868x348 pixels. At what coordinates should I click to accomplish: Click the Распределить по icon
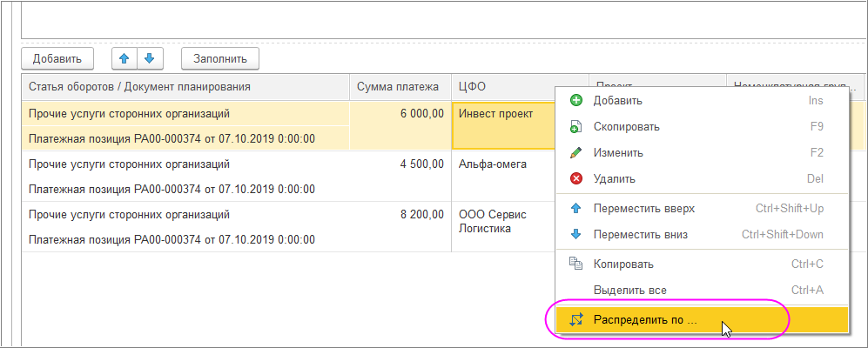[x=575, y=319]
